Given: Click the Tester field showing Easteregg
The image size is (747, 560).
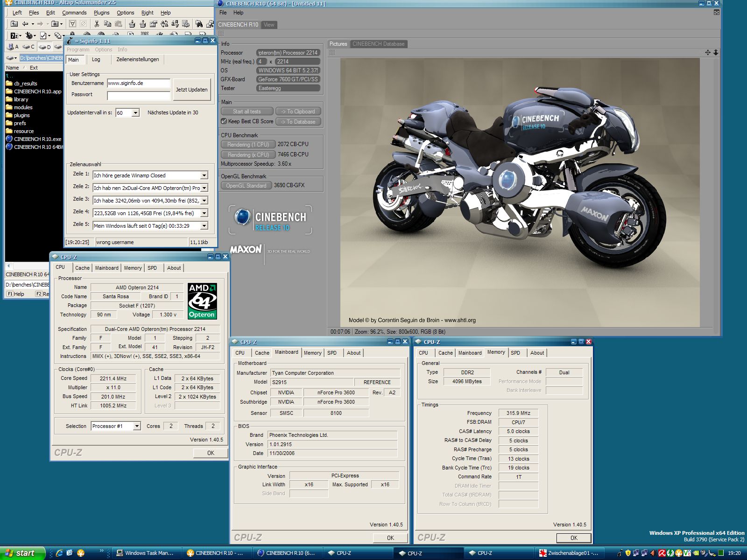Looking at the screenshot, I should point(288,88).
